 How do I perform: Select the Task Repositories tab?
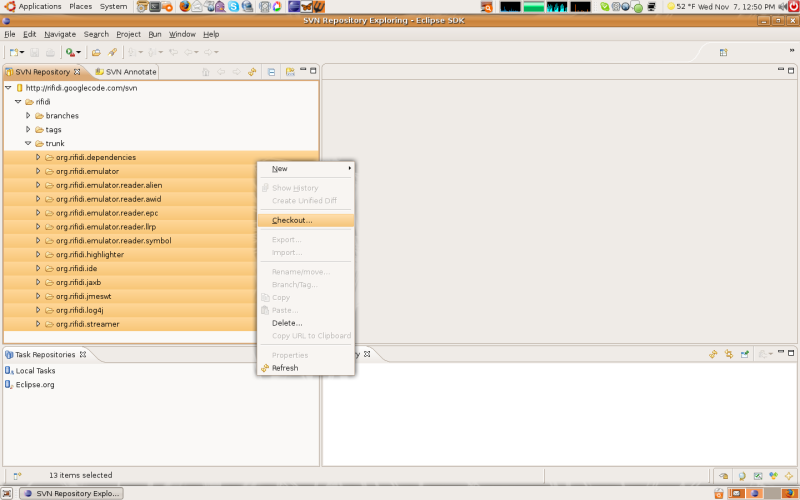pyautogui.click(x=45, y=355)
